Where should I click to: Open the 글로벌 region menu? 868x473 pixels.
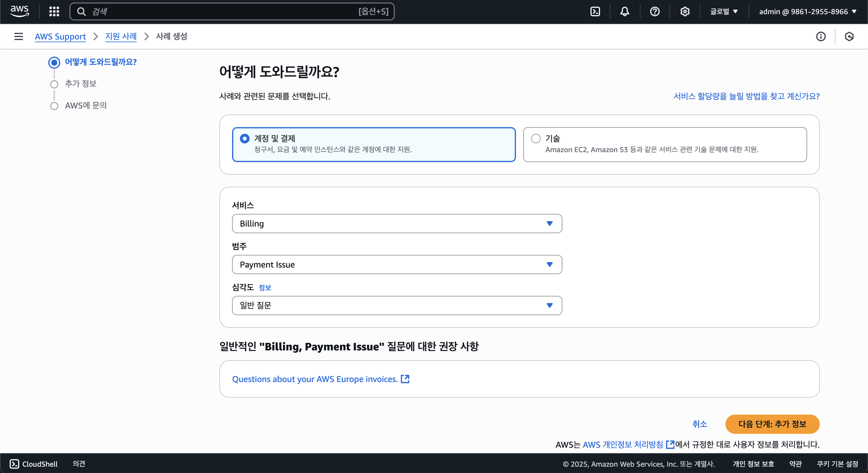[x=723, y=11]
